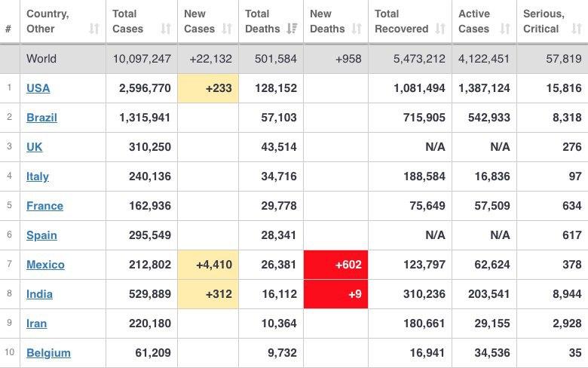Screen dimensions: 588x368
Task: Click the red India +9 new deaths cell
Action: [x=335, y=294]
